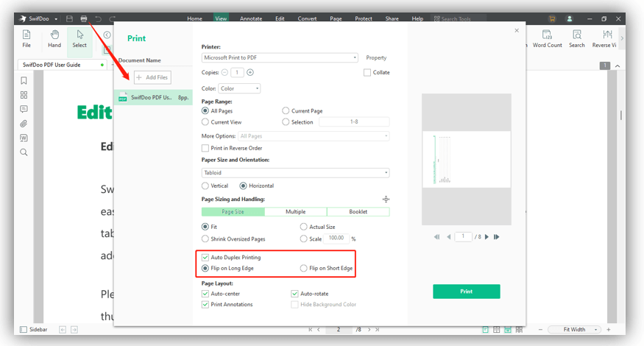The width and height of the screenshot is (644, 346).
Task: Toggle Print Annotations checkbox
Action: pyautogui.click(x=205, y=305)
